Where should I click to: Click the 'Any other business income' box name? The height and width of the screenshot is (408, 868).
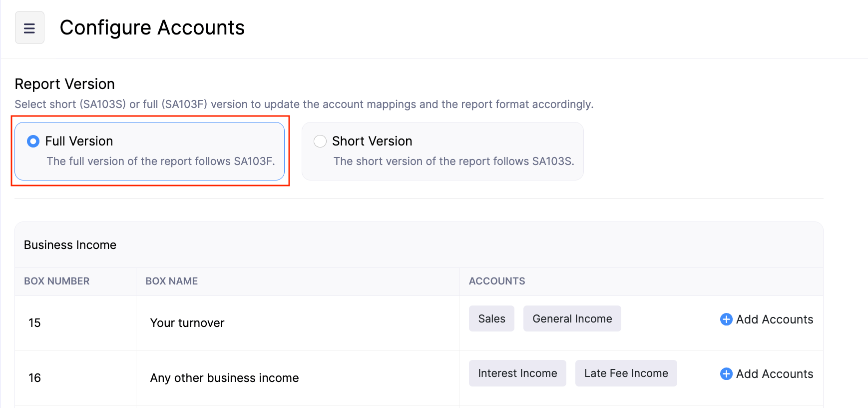click(x=224, y=378)
